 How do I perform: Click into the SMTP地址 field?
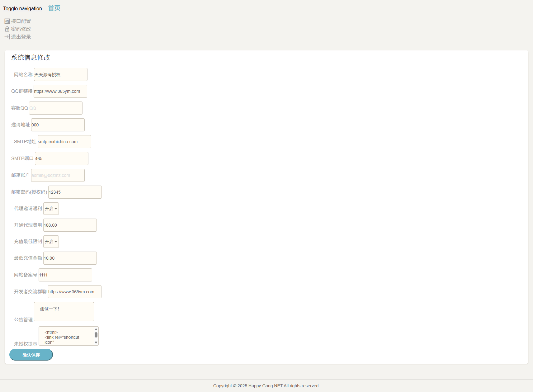coord(64,142)
